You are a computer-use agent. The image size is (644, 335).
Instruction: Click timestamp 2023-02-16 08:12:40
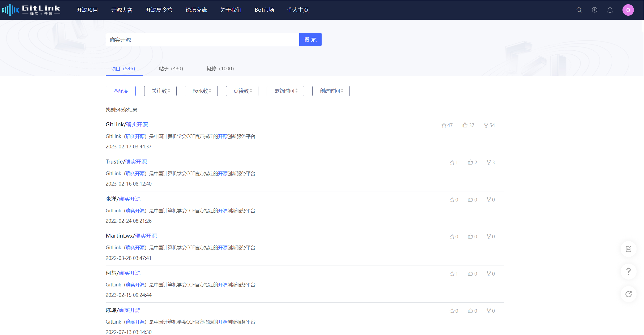click(x=129, y=184)
